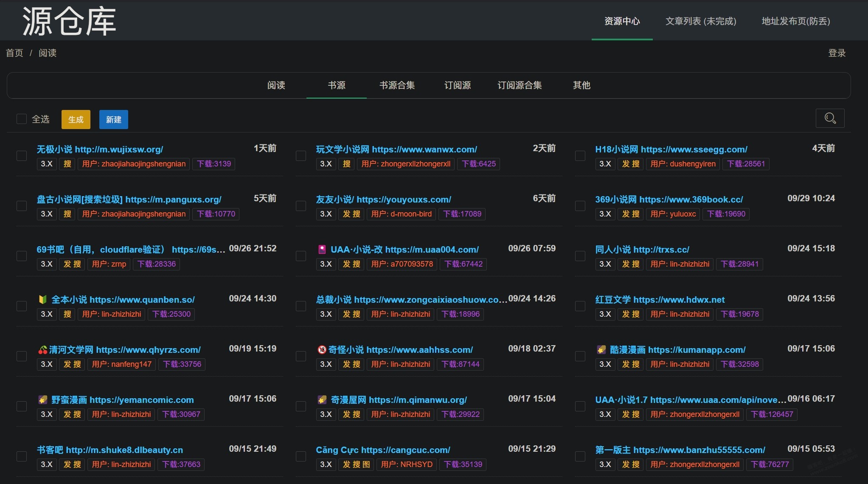
Task: Open the 369小说网 source link
Action: point(669,200)
